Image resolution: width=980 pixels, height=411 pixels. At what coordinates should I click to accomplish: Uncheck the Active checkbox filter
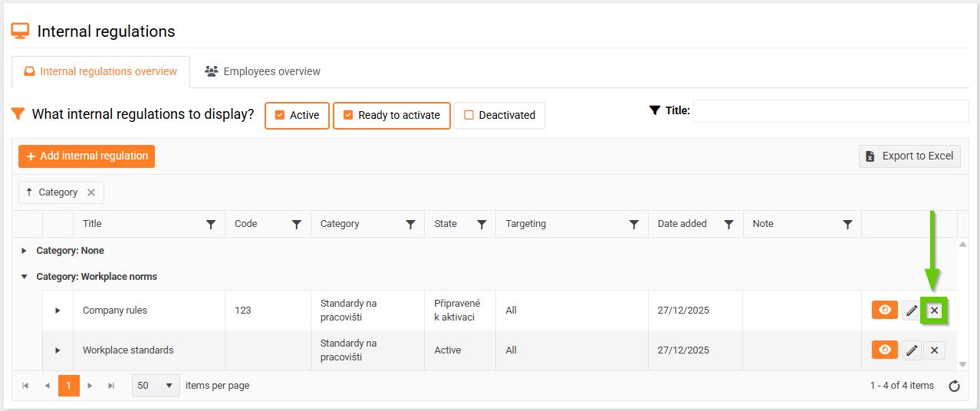click(x=280, y=116)
